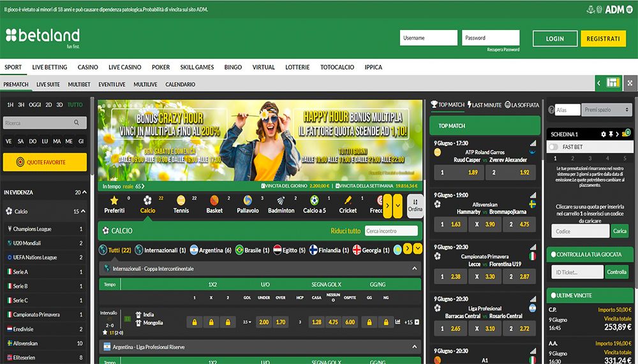Click the Username input field

429,38
